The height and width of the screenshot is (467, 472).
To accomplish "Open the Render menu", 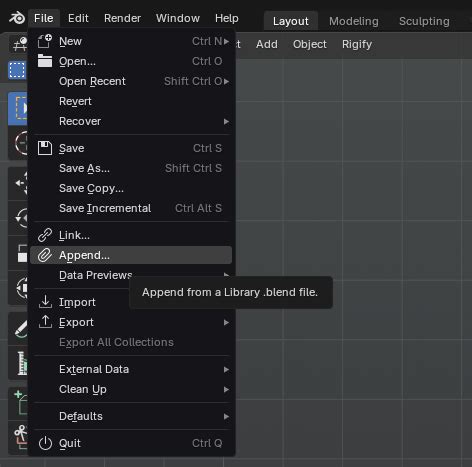I will (x=122, y=18).
